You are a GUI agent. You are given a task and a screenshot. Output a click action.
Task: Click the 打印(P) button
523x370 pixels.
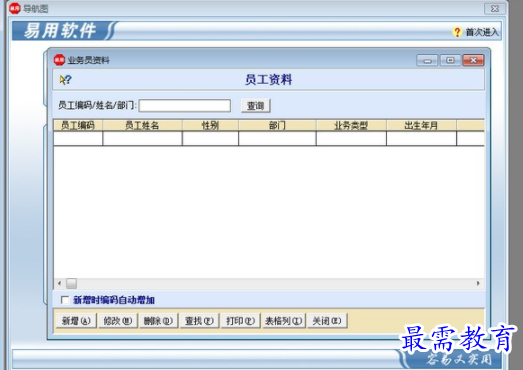tap(240, 321)
